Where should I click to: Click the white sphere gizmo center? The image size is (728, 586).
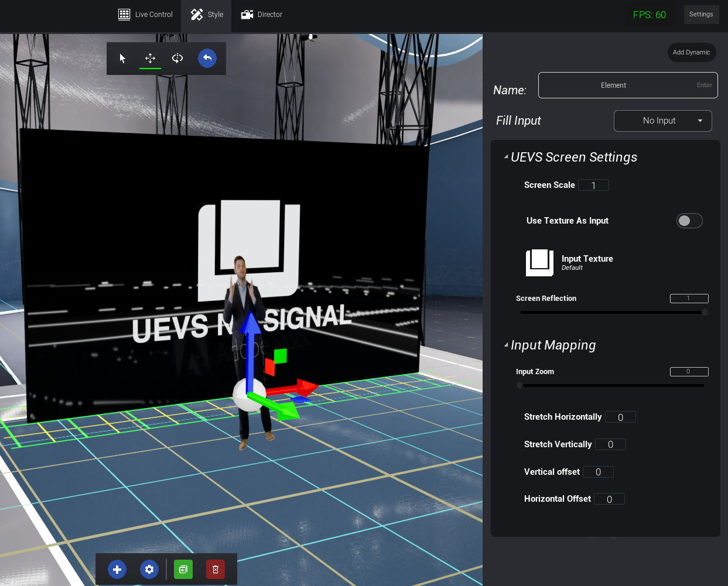(249, 395)
